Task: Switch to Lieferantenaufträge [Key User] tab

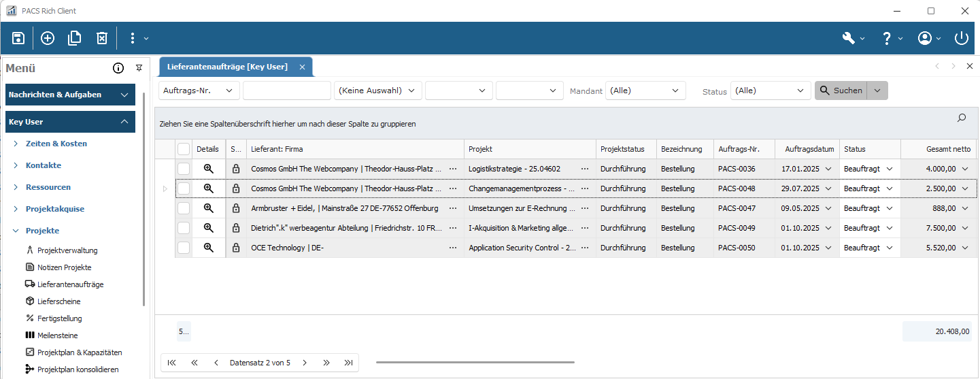Action: 228,67
